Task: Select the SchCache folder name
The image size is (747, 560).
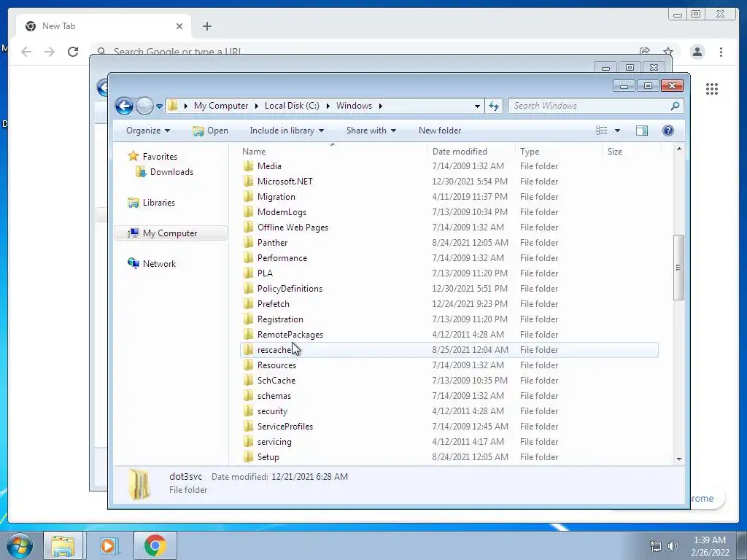Action: (x=276, y=381)
